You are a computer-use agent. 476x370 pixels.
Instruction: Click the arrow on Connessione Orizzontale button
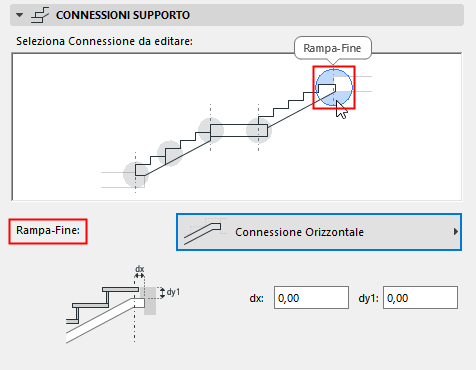[x=456, y=232]
